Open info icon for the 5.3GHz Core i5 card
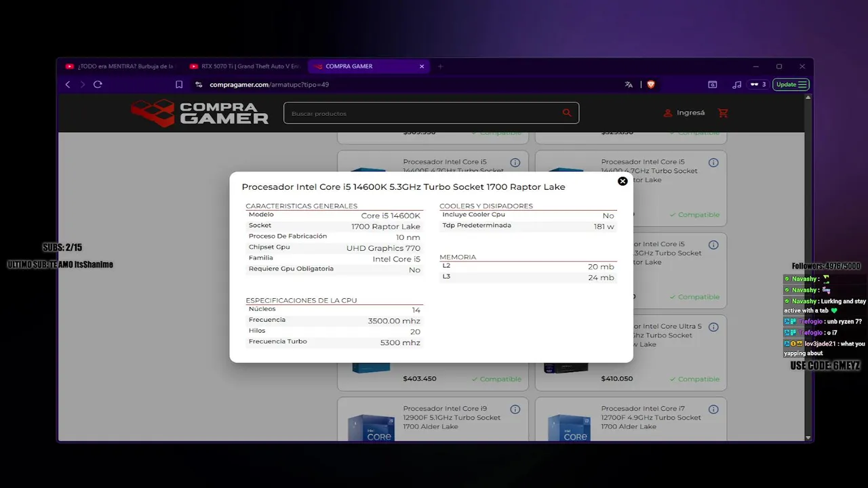Viewport: 868px width, 488px height. pos(713,245)
